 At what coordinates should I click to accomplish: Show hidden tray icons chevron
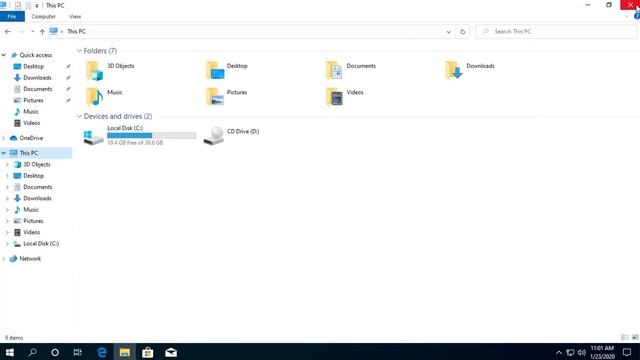559,352
